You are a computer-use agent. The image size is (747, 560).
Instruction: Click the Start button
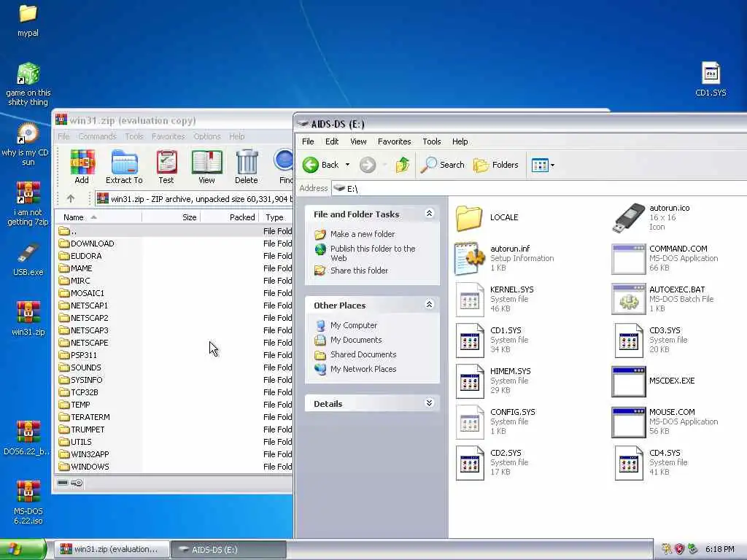23,549
